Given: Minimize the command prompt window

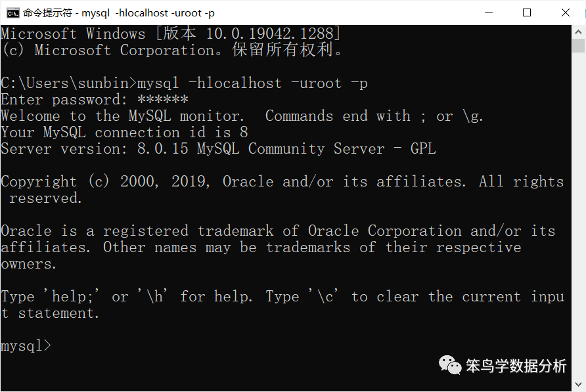Looking at the screenshot, I should pyautogui.click(x=489, y=12).
